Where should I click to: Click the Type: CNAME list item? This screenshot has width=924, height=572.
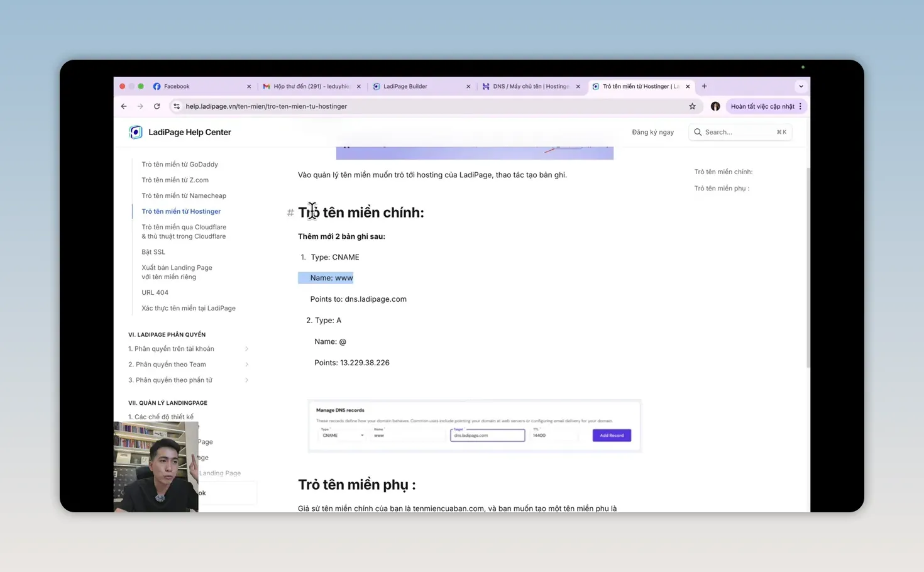335,257
